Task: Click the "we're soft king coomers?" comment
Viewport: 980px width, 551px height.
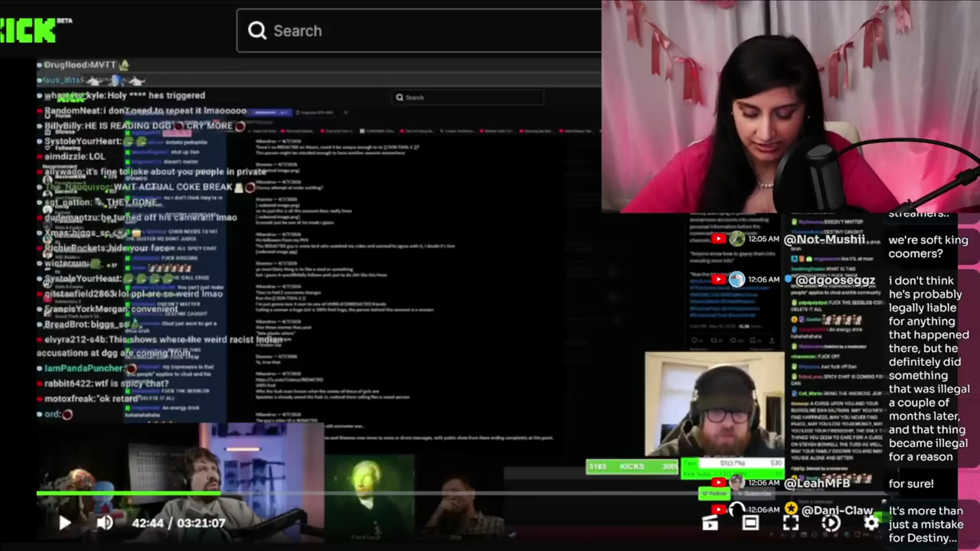Action: pos(928,246)
